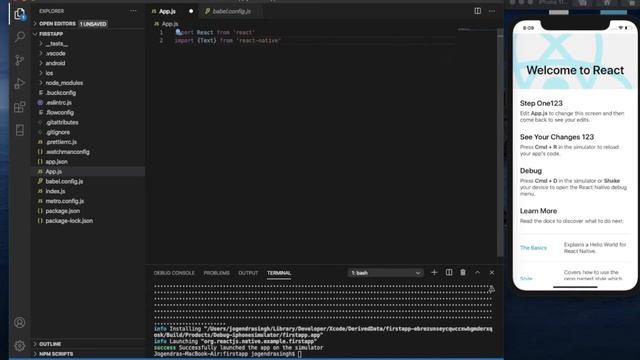Screen dimensions: 640x360
Task: Open package-lock.json file in explorer
Action: [x=69, y=221]
